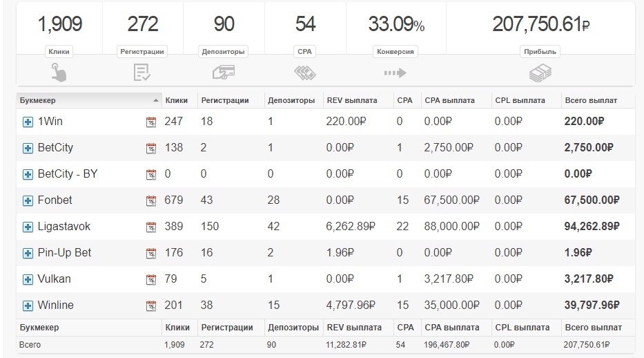Click the Конверсия label badge
This screenshot has height=358, width=644.
[x=396, y=51]
